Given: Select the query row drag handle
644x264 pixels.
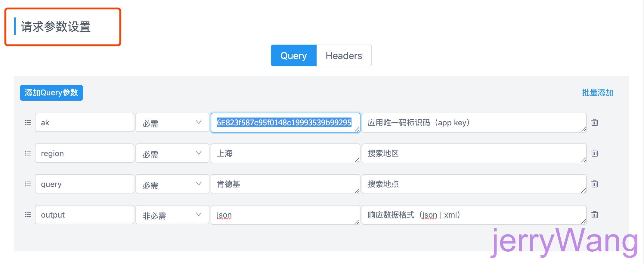Looking at the screenshot, I should tap(28, 184).
